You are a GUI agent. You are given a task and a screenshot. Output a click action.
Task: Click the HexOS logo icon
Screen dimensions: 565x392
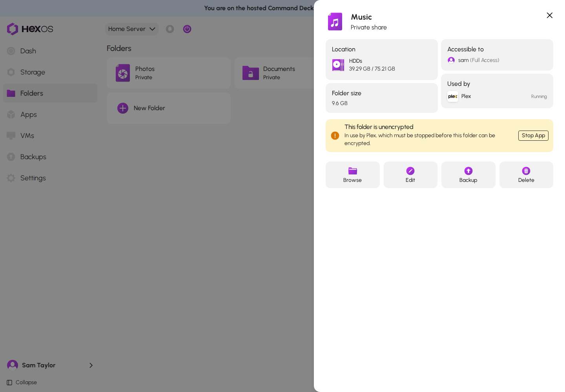(13, 29)
